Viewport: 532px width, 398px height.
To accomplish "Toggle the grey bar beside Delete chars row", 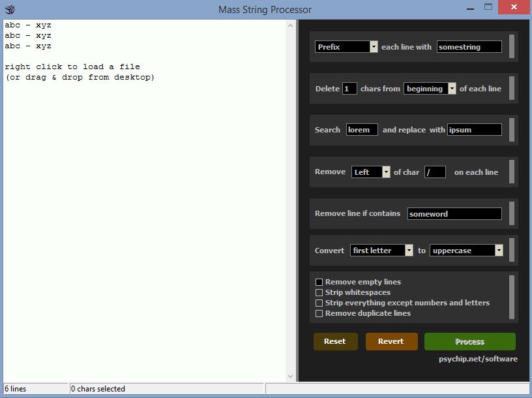I will click(x=512, y=88).
